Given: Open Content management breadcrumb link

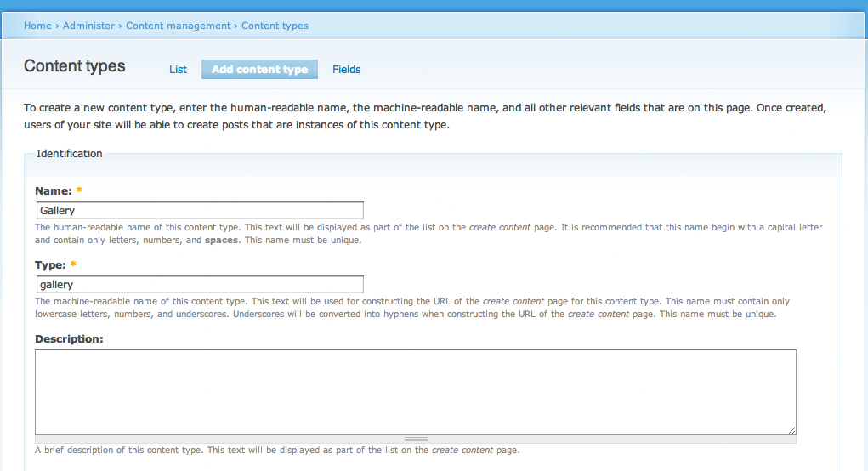Looking at the screenshot, I should tap(178, 26).
